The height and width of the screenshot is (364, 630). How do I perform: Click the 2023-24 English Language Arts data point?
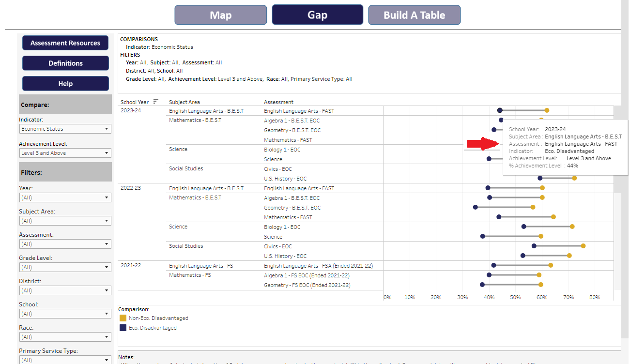tap(499, 110)
